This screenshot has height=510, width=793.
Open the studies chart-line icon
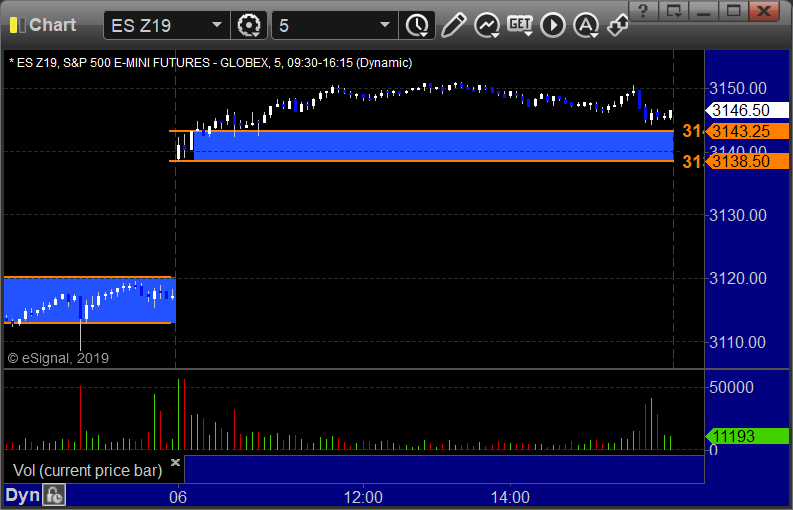[x=487, y=25]
